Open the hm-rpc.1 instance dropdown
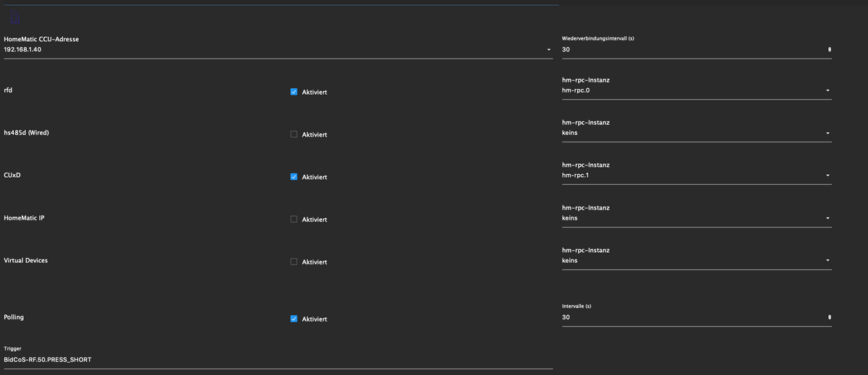This screenshot has height=375, width=868. coord(827,176)
